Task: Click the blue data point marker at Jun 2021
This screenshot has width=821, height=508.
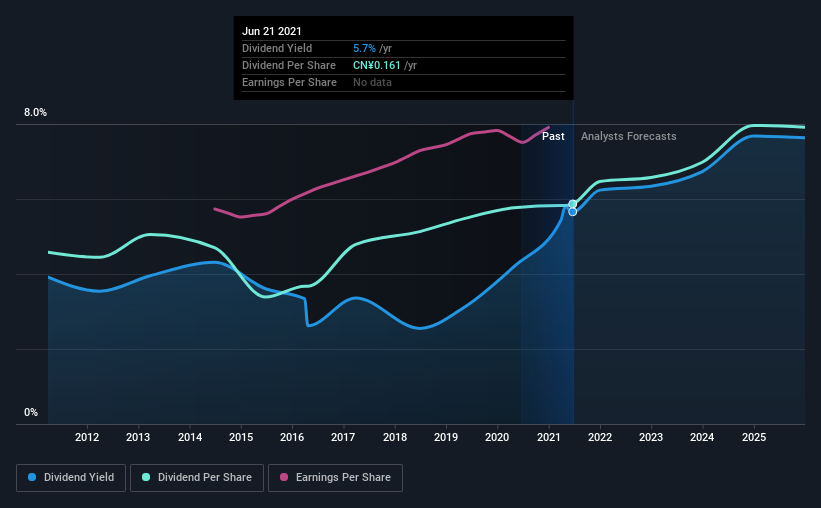Action: click(573, 212)
